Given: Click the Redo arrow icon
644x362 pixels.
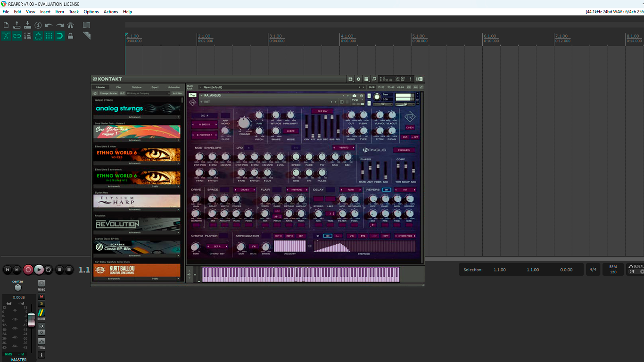Looking at the screenshot, I should 59,25.
